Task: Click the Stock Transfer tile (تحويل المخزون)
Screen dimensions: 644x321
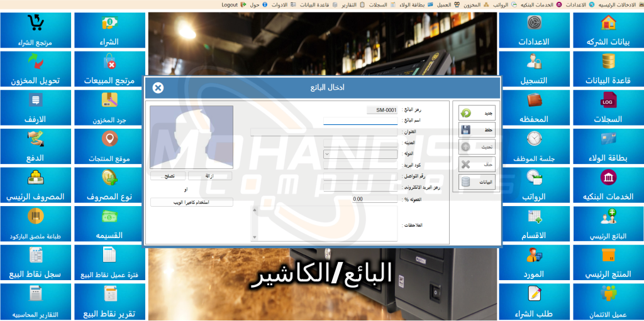Action: click(x=35, y=69)
